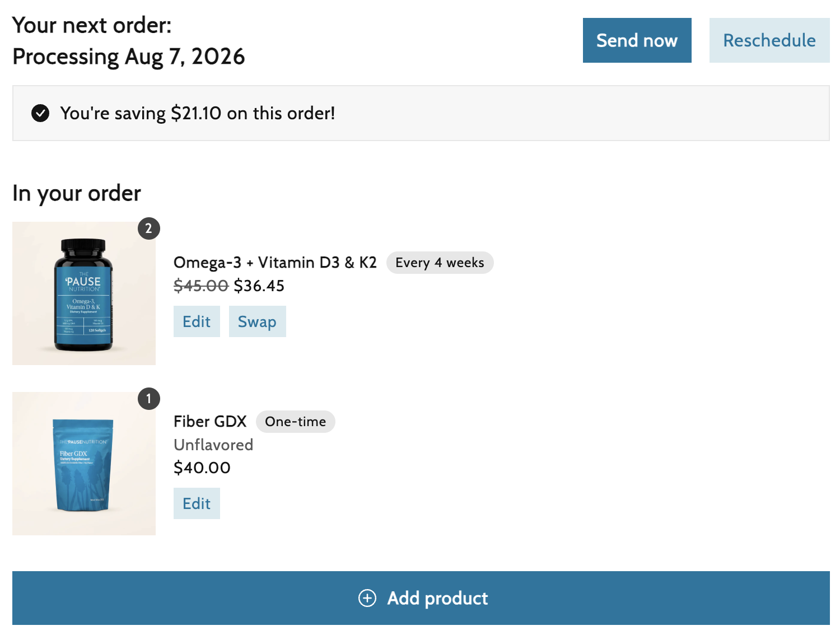Swap the Omega-3 product
Screen dimensions: 840x635
(257, 321)
